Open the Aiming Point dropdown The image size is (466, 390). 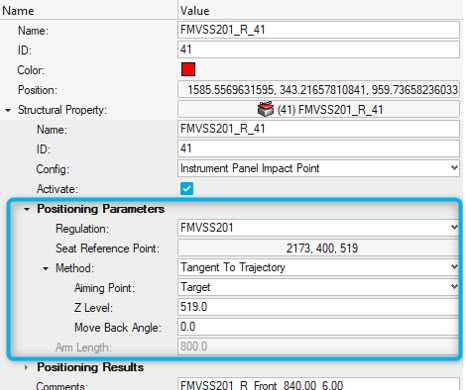318,287
